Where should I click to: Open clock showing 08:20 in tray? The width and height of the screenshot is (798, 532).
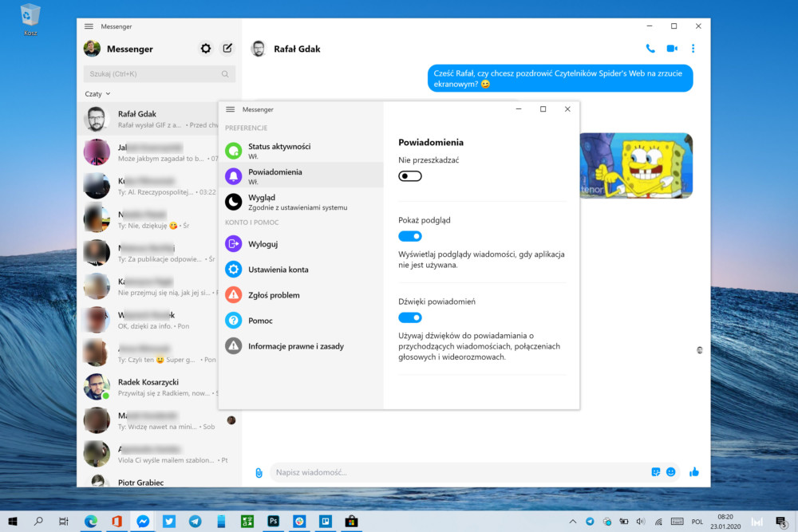tap(725, 522)
